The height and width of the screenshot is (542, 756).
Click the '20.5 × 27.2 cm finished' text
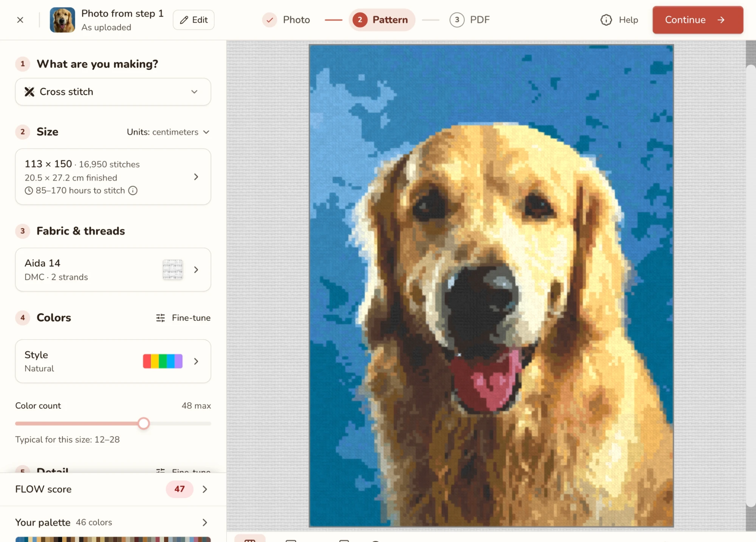(71, 178)
